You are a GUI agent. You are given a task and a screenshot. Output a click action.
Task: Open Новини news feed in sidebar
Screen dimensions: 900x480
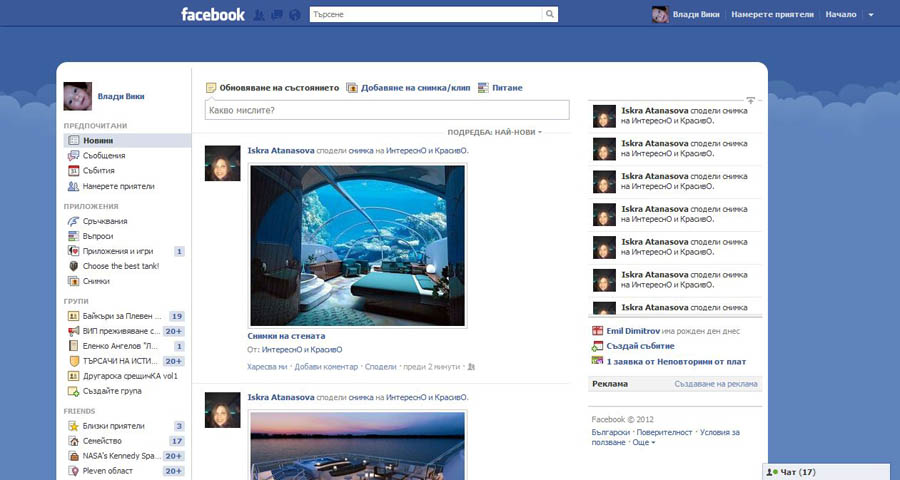click(127, 141)
